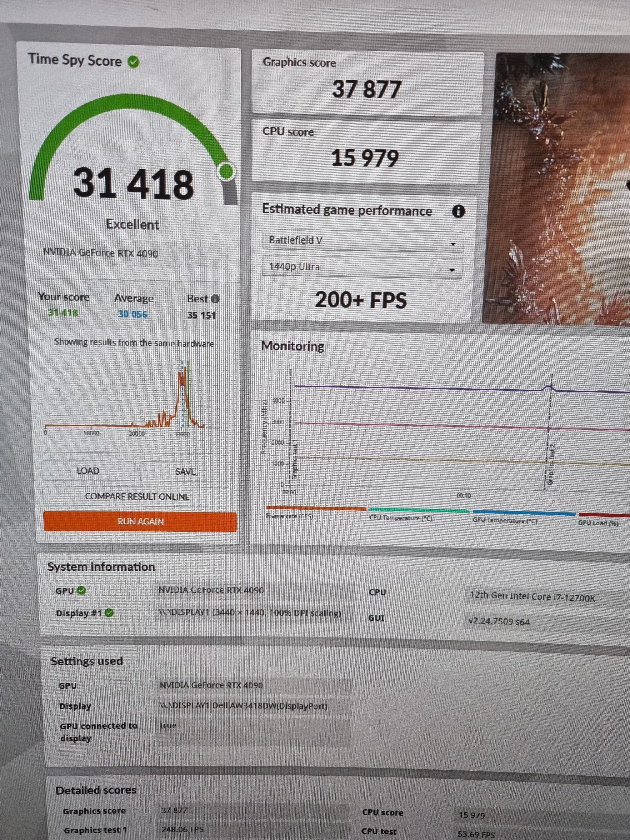Click the SAVE button
The image size is (630, 840).
pyautogui.click(x=186, y=472)
